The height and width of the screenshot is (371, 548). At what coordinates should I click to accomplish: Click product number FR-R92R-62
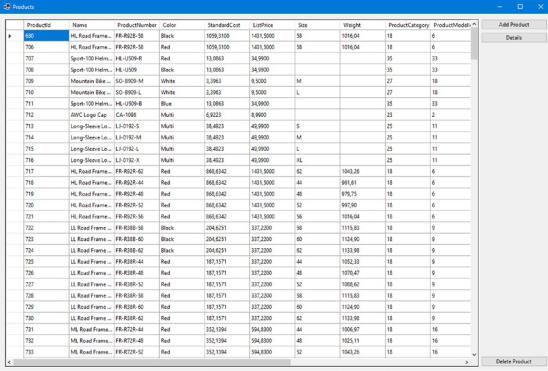137,171
